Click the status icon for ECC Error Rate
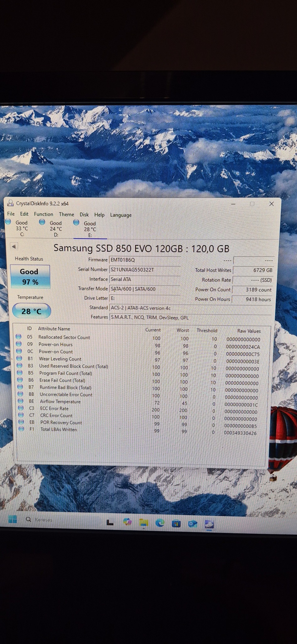The image size is (297, 644). [x=21, y=408]
